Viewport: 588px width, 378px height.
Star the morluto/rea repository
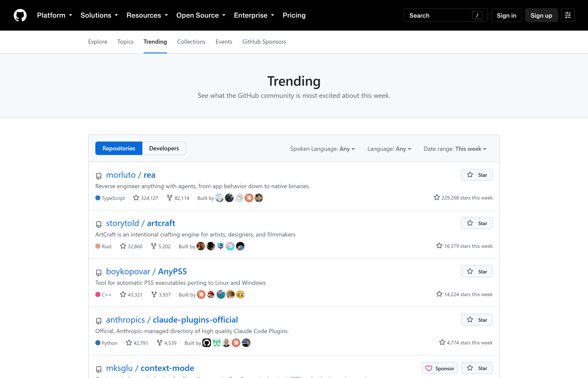(x=477, y=175)
